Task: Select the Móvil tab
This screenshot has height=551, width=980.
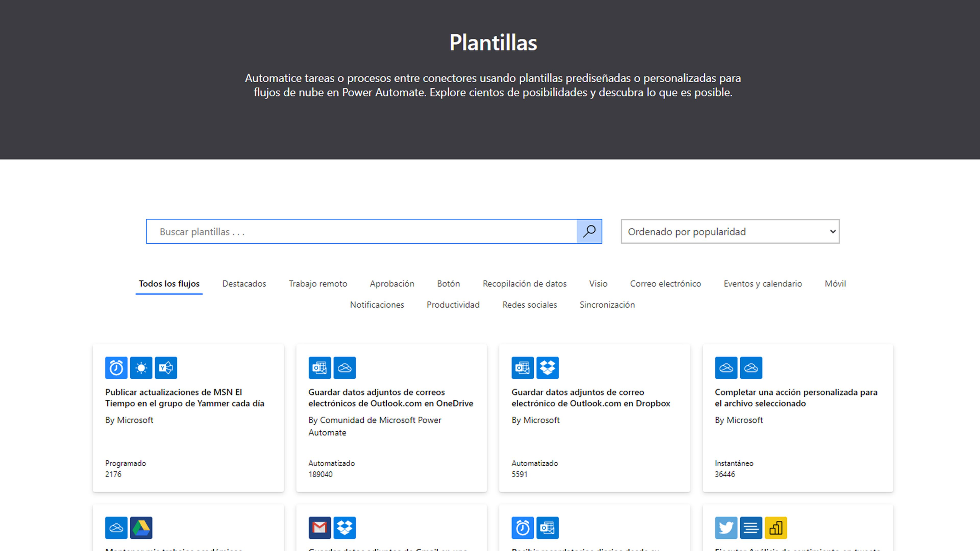Action: click(836, 284)
